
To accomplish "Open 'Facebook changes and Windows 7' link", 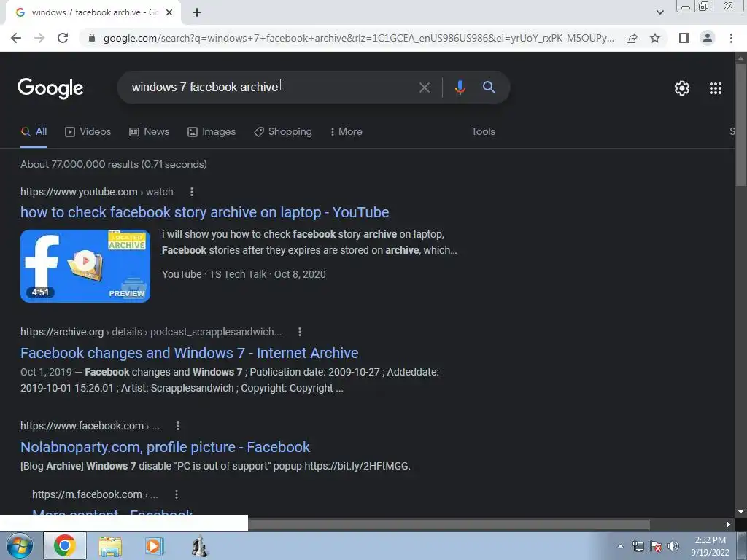I will (189, 353).
